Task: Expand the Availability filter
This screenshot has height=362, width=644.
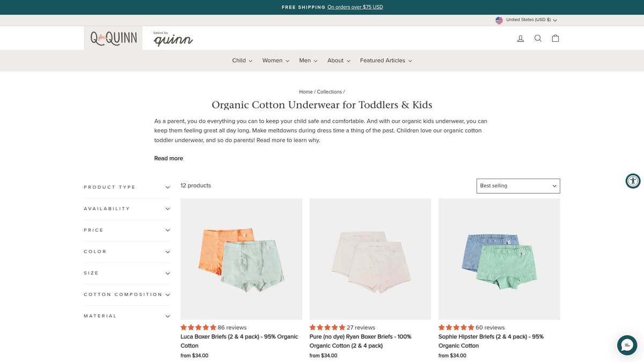Action: tap(127, 209)
